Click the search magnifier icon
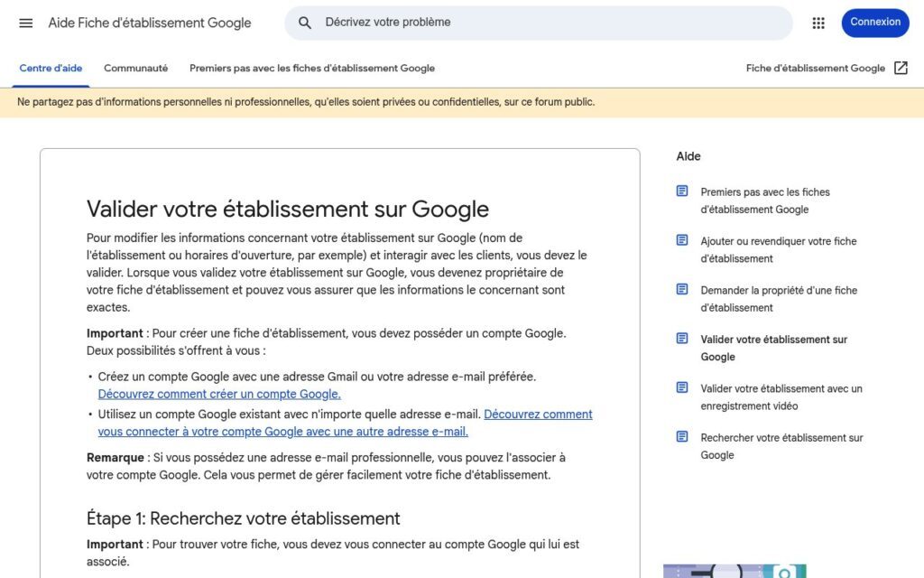The width and height of the screenshot is (924, 578). (304, 23)
